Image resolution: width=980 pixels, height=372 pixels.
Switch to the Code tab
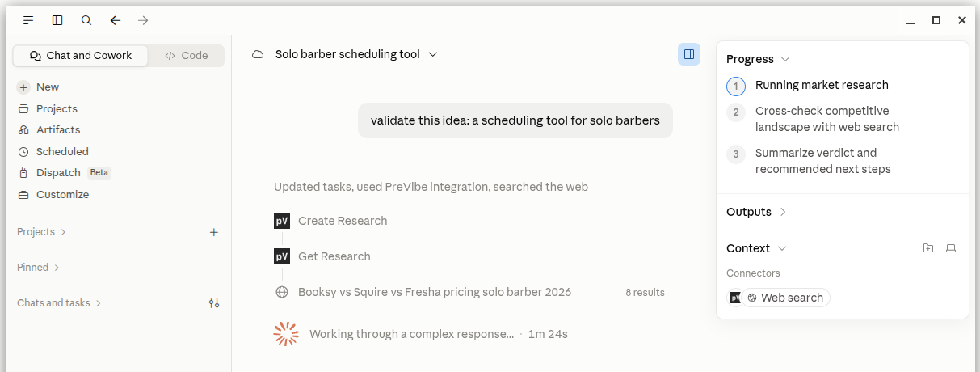[x=187, y=56]
